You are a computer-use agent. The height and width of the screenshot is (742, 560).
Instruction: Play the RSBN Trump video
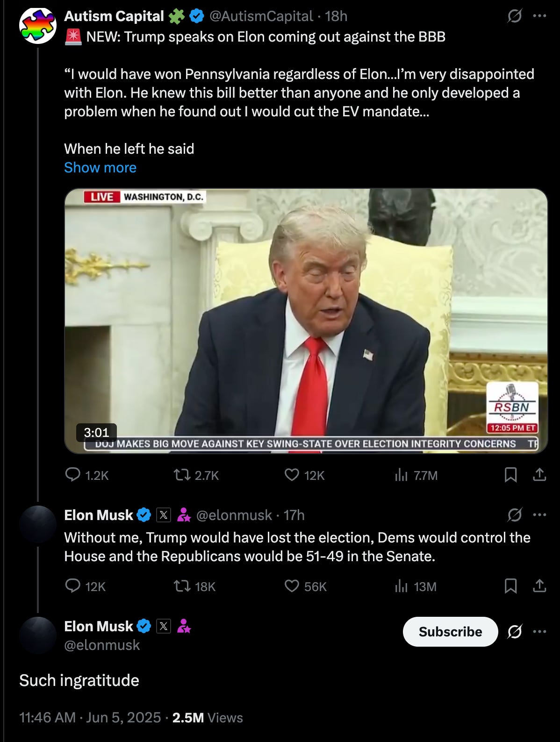[x=306, y=320]
